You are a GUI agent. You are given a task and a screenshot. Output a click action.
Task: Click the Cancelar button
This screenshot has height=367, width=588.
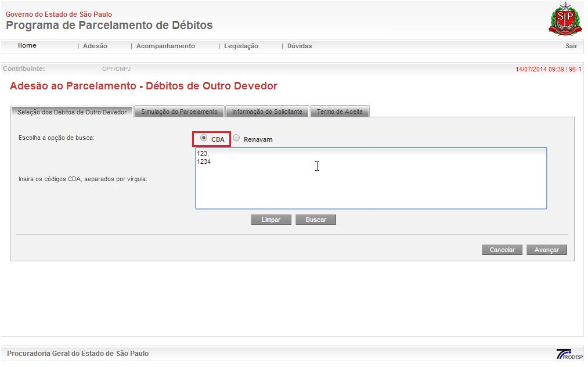click(502, 250)
